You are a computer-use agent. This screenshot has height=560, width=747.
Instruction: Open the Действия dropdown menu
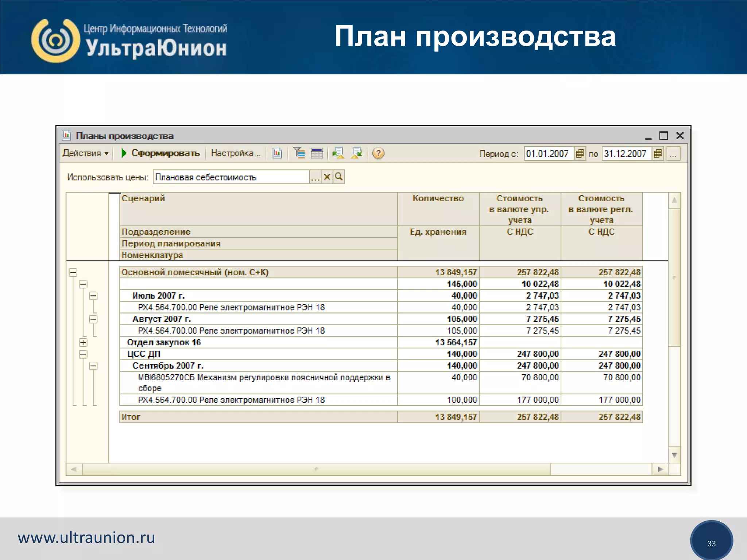(x=85, y=153)
